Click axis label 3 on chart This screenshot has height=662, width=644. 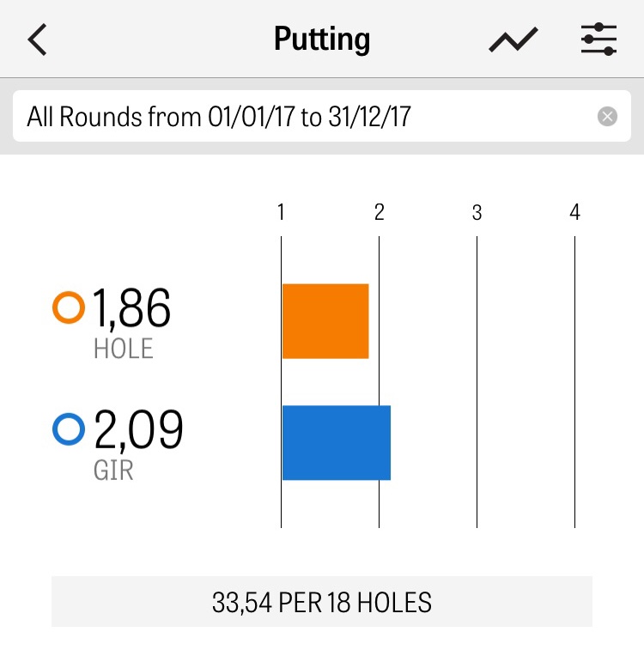click(477, 212)
